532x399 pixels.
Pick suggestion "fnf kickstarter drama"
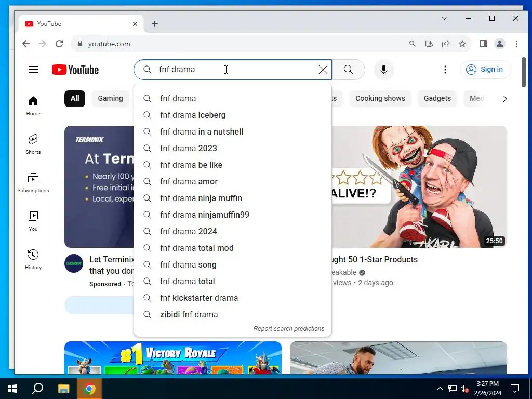(233, 298)
